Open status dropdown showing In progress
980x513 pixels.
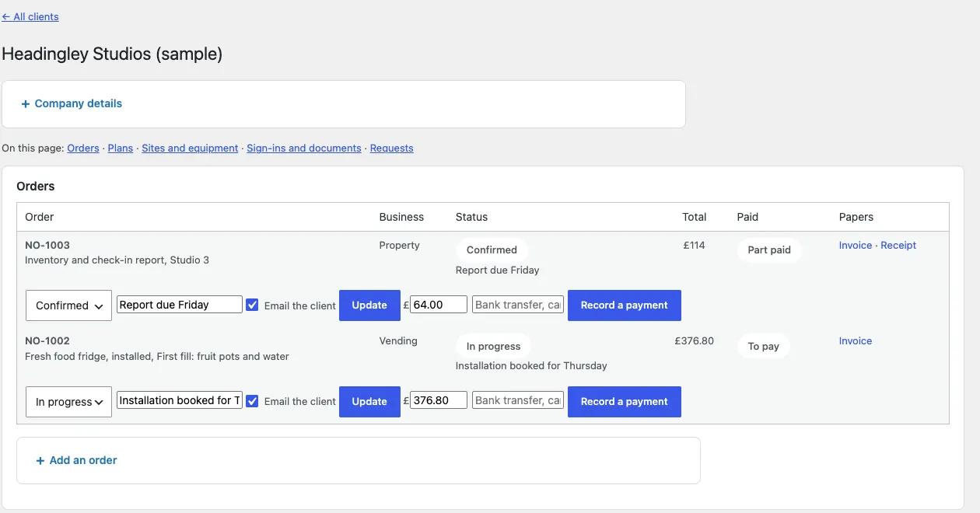point(68,402)
